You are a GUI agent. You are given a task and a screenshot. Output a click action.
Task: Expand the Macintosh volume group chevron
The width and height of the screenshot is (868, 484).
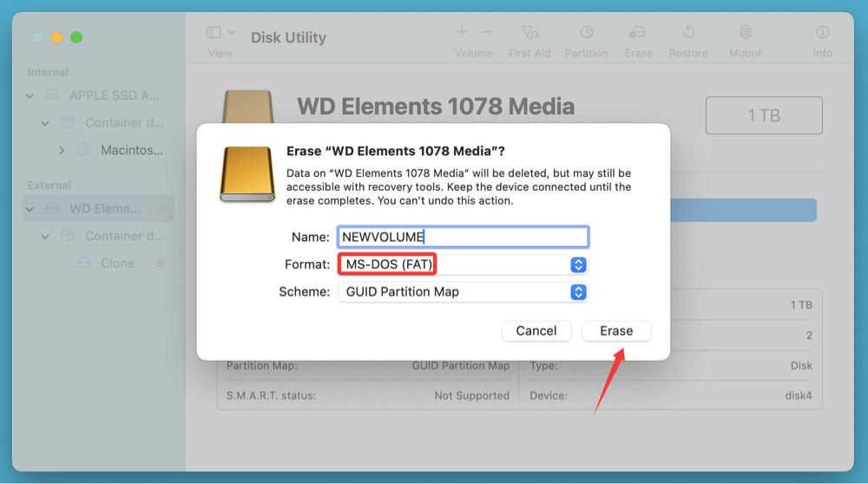[x=62, y=150]
